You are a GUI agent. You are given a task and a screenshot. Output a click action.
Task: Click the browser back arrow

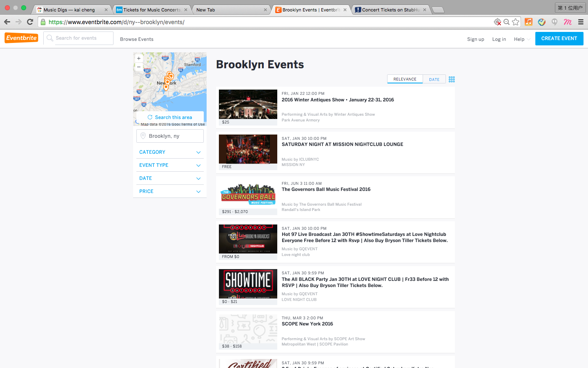[7, 22]
